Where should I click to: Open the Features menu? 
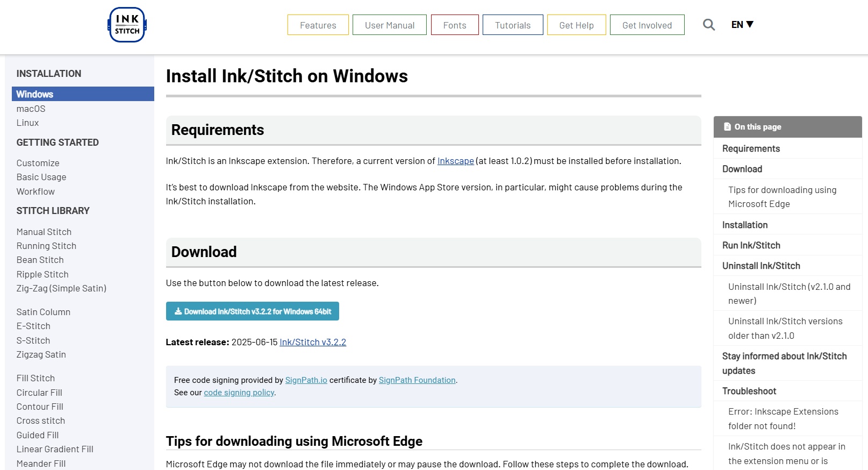[x=318, y=25]
